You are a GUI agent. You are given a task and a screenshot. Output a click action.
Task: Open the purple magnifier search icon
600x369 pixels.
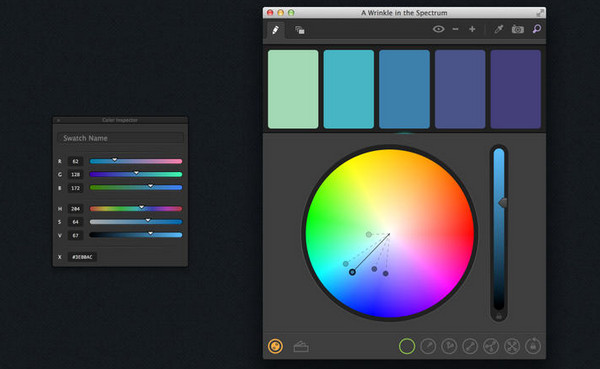click(x=537, y=29)
